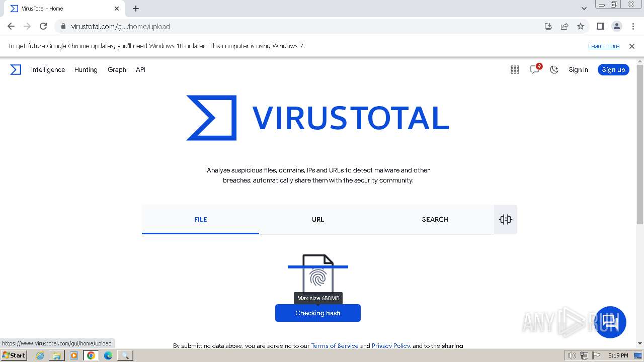The width and height of the screenshot is (644, 362).
Task: Open the Privacy Policy link
Action: (391, 345)
